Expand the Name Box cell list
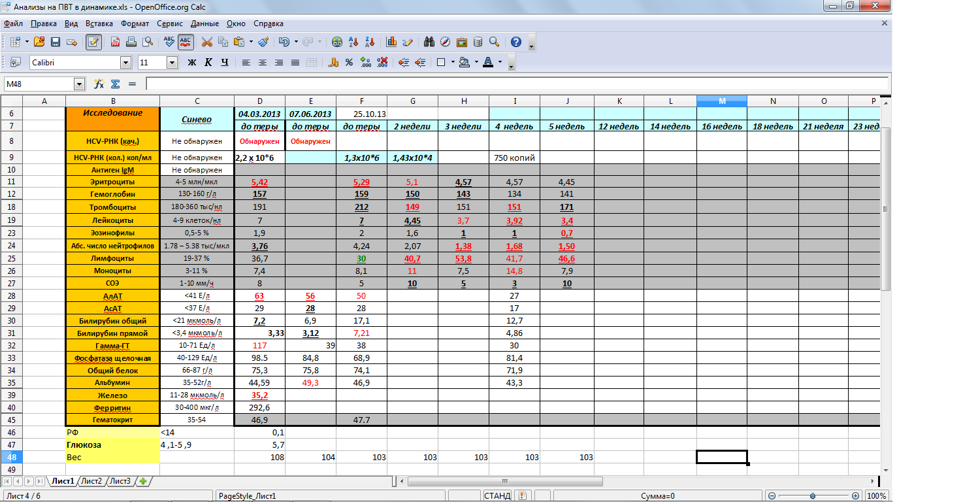Viewport: 980px width, 502px height. pyautogui.click(x=80, y=84)
